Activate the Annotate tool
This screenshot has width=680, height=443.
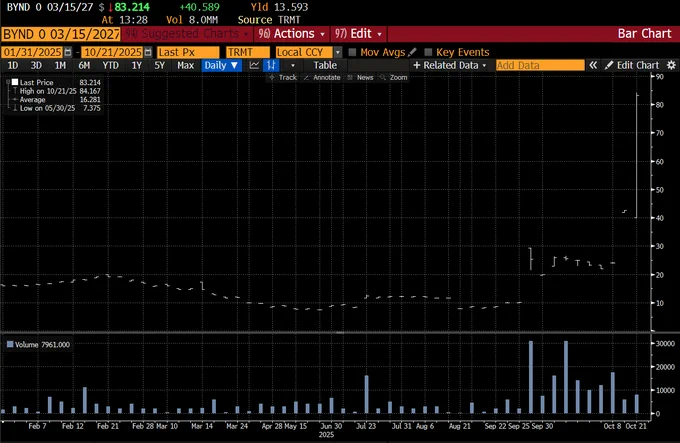322,77
